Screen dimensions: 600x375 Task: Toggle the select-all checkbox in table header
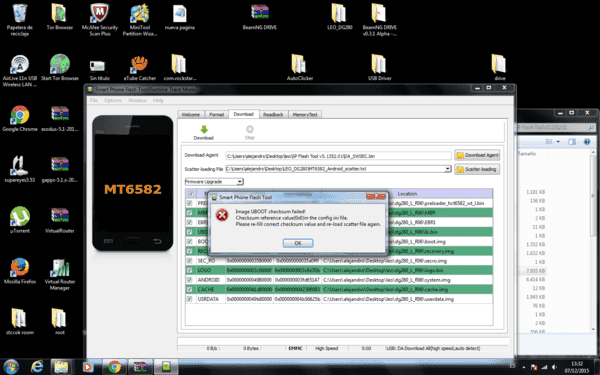coord(191,193)
